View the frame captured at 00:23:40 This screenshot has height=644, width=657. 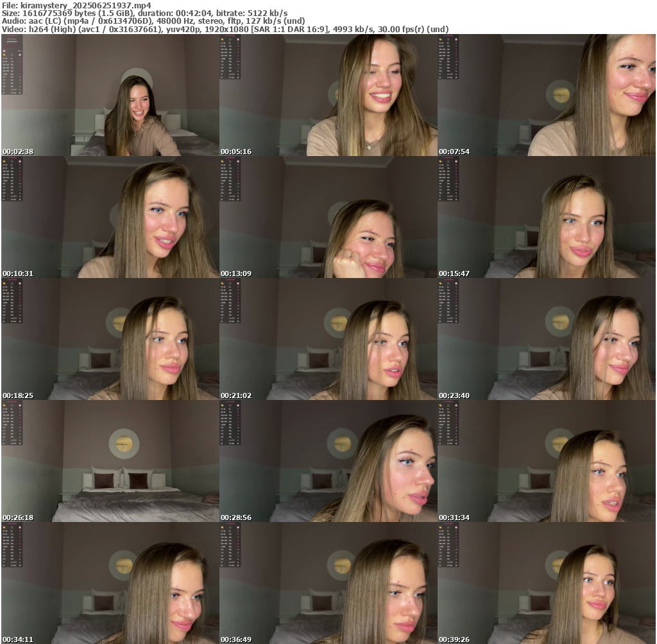click(547, 339)
